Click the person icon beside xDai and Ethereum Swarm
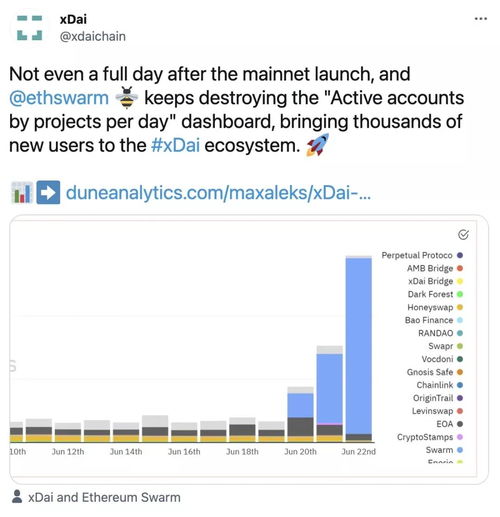Viewport: 500px width, 517px height. pos(17,496)
